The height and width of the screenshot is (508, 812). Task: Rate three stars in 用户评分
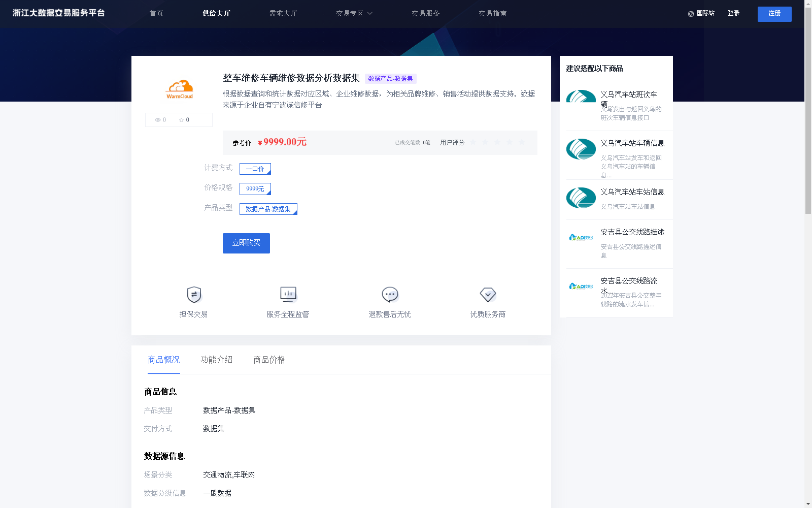[x=497, y=142]
